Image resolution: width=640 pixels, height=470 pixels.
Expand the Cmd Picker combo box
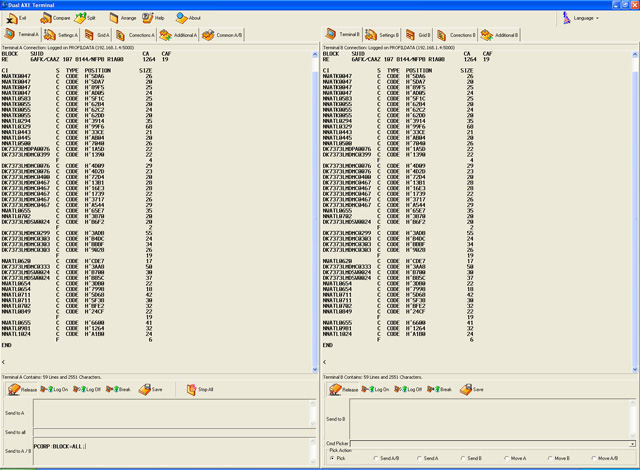pyautogui.click(x=631, y=443)
